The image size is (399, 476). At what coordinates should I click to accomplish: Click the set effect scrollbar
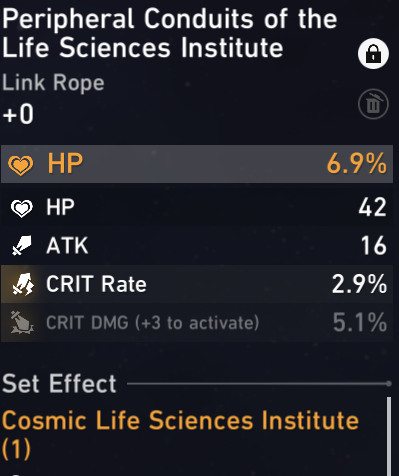389,436
